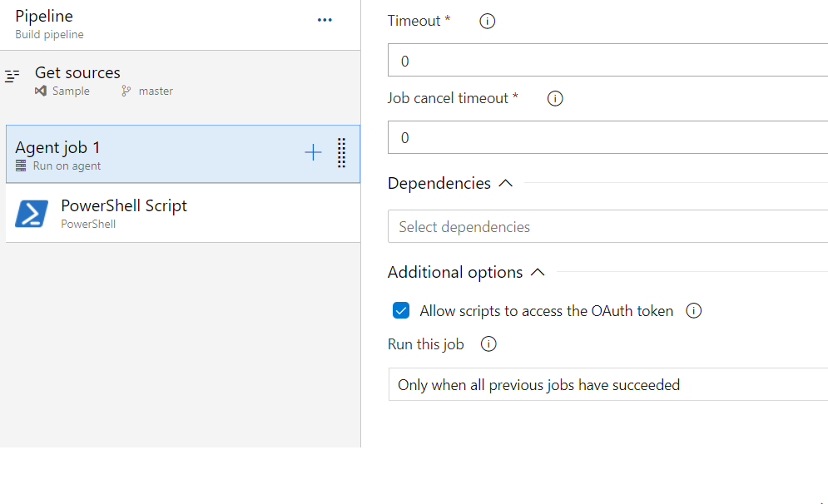Click the Run this job info icon

(x=488, y=344)
